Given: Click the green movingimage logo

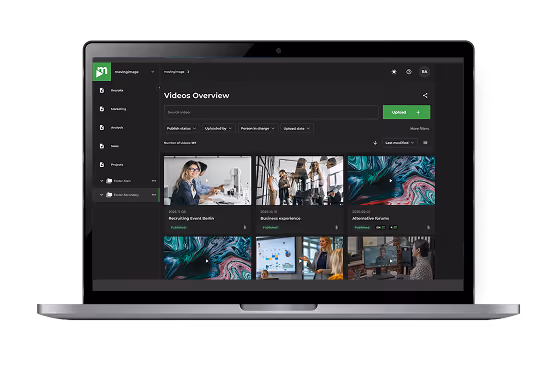Looking at the screenshot, I should point(102,72).
